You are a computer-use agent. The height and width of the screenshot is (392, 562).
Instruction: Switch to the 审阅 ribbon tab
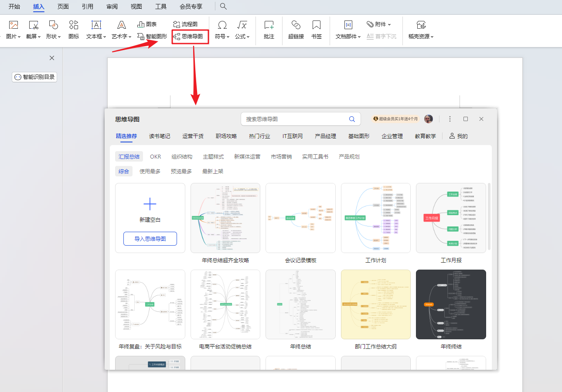pos(112,7)
